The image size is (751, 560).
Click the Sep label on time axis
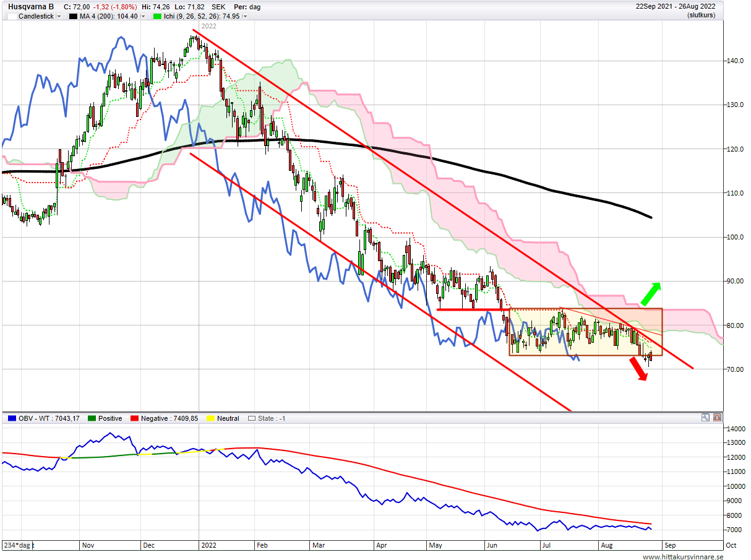(670, 545)
